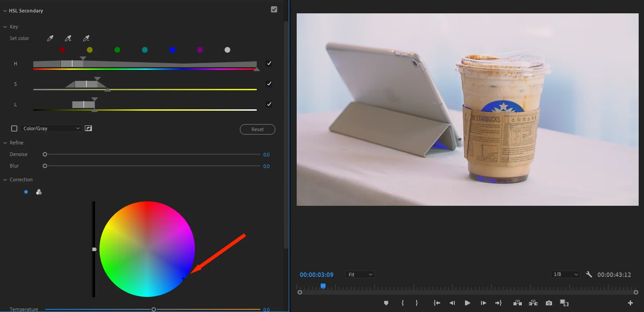Screen dimensions: 644x312
Task: Enable the Color/Gray mask view checkbox
Action: [14, 128]
